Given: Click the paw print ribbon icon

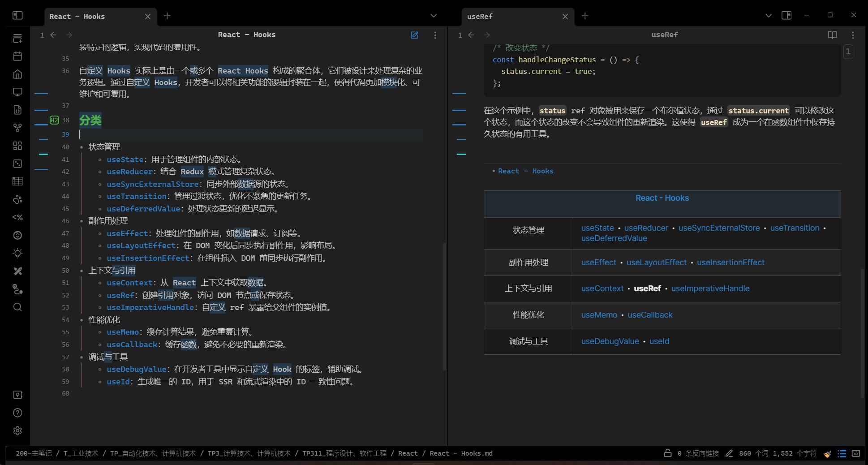Looking at the screenshot, I should 17,199.
